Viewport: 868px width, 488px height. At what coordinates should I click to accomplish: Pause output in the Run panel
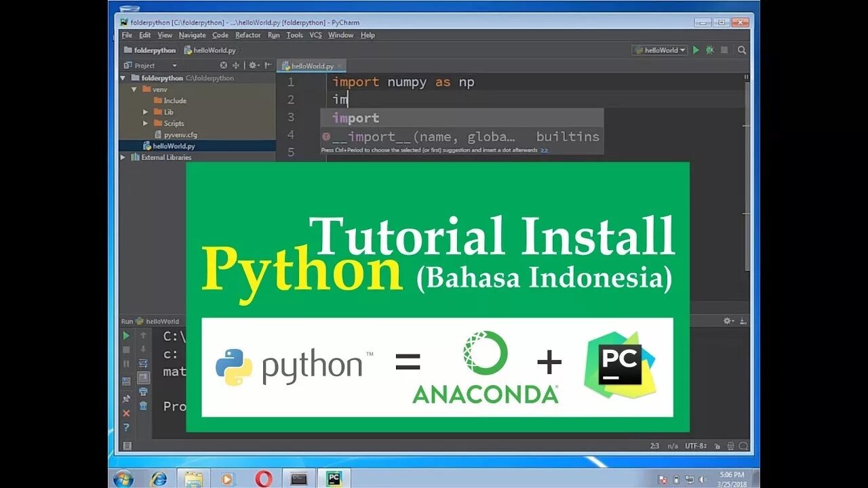[126, 364]
